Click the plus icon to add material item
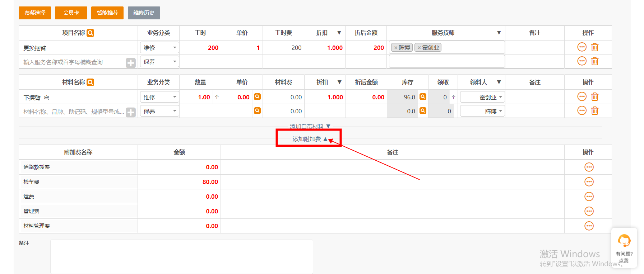 131,112
